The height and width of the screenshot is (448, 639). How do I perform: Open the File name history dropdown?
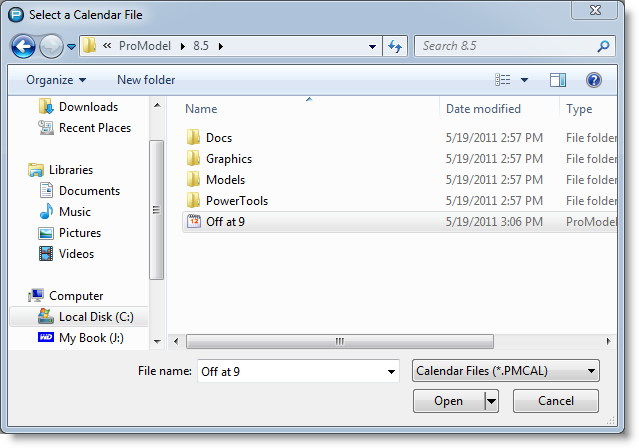390,372
